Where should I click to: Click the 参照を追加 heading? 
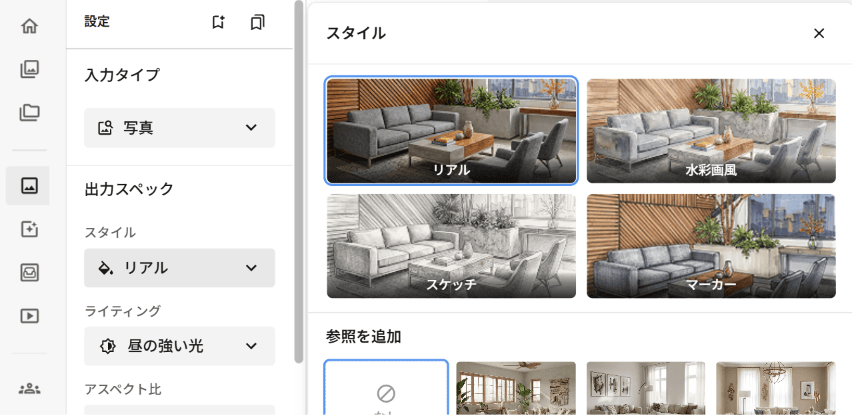(x=364, y=337)
